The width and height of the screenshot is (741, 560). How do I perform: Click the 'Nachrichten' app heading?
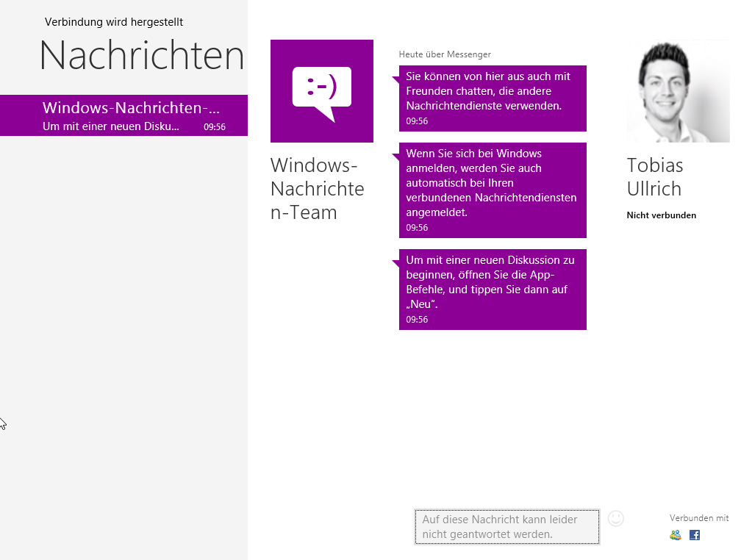click(142, 56)
